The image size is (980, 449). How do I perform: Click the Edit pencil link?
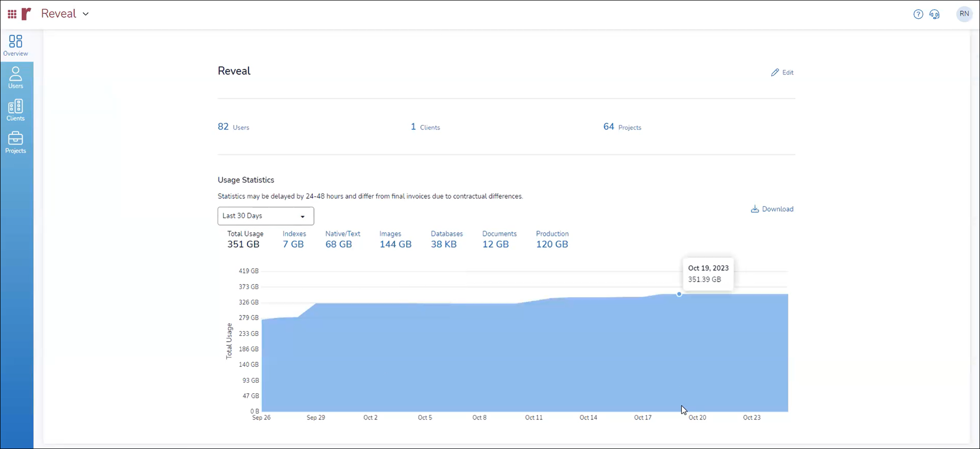click(782, 72)
